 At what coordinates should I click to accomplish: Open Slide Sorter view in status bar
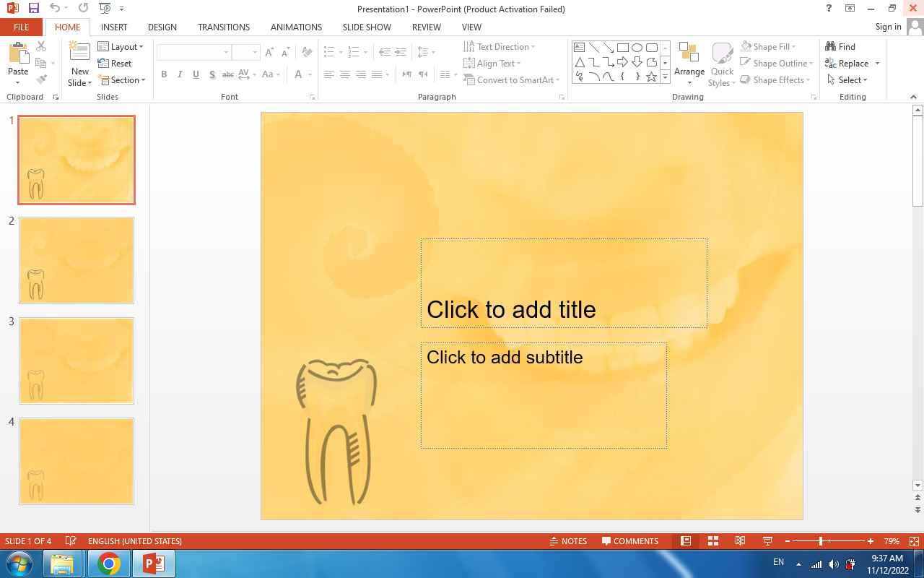712,541
